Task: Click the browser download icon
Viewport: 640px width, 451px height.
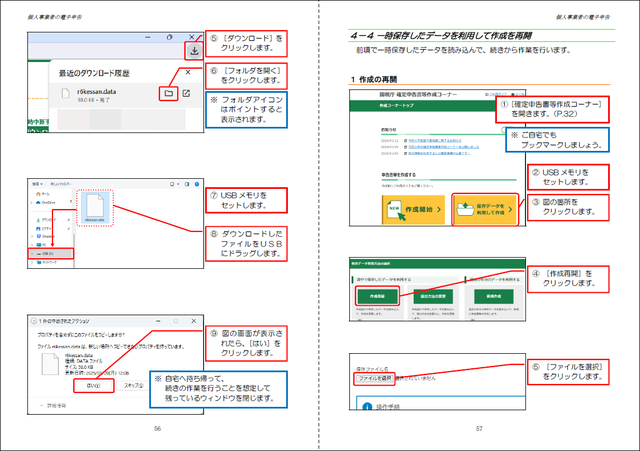Action: point(194,51)
